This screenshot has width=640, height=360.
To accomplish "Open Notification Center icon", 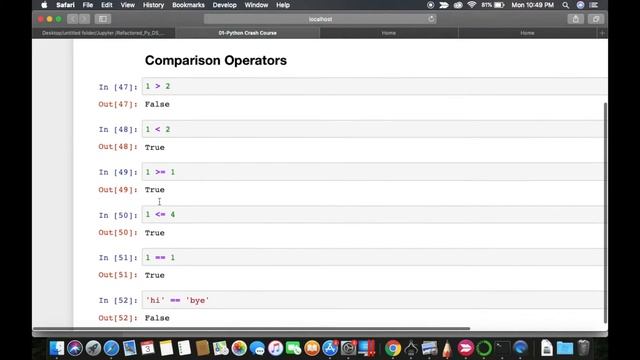I will point(594,5).
